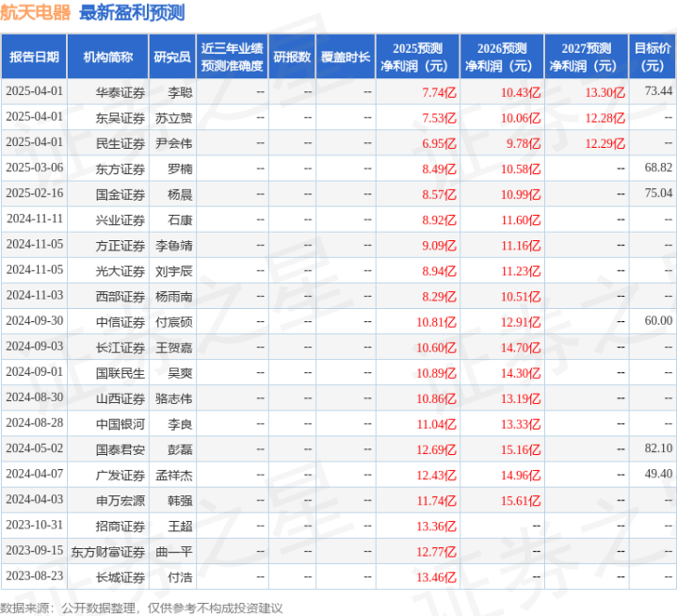Click the 研报数 column header
677x616 pixels.
[292, 57]
